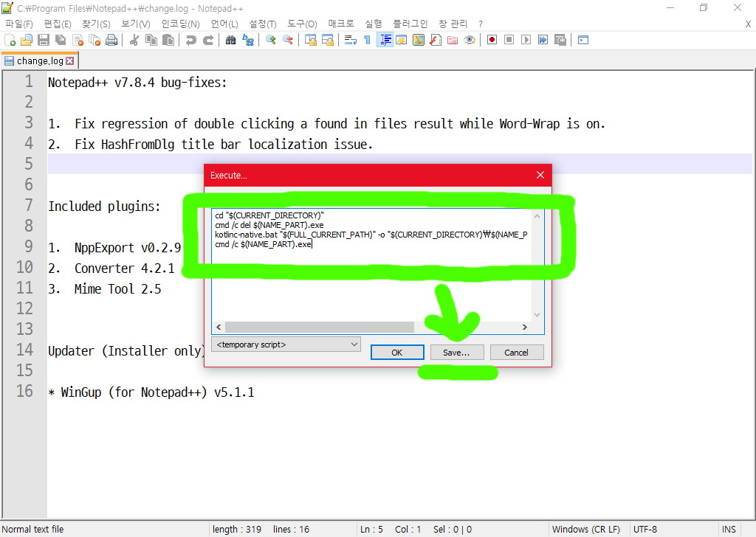This screenshot has width=756, height=537.
Task: Open Find using the binoculars icon
Action: 230,40
